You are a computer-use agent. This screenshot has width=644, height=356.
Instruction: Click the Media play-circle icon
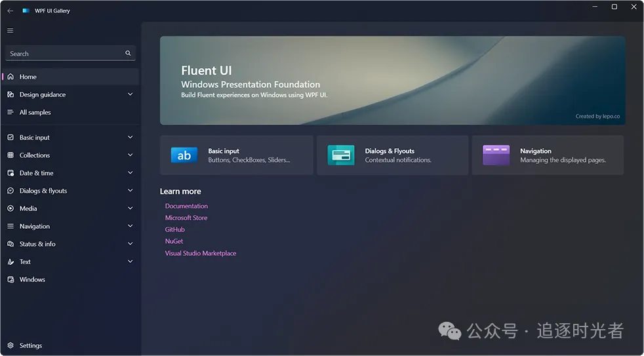[x=10, y=208]
